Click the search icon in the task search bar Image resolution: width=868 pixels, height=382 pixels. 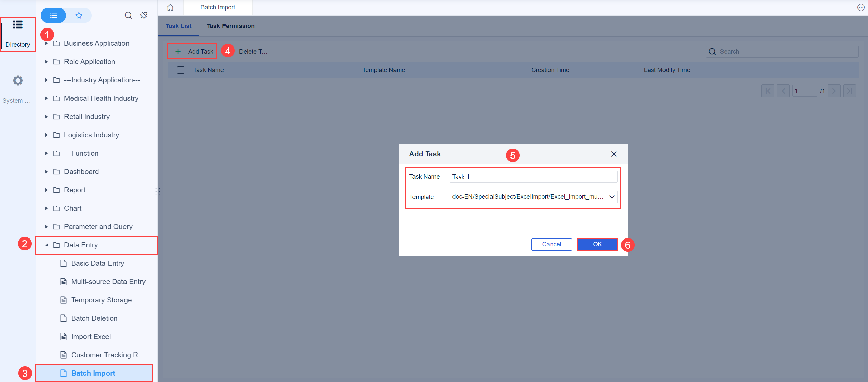tap(712, 51)
